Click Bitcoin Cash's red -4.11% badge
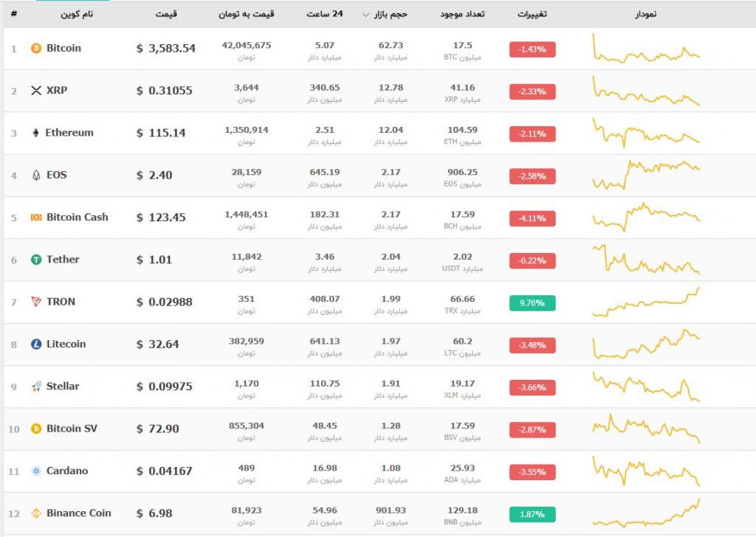Image resolution: width=756 pixels, height=537 pixels. point(532,218)
